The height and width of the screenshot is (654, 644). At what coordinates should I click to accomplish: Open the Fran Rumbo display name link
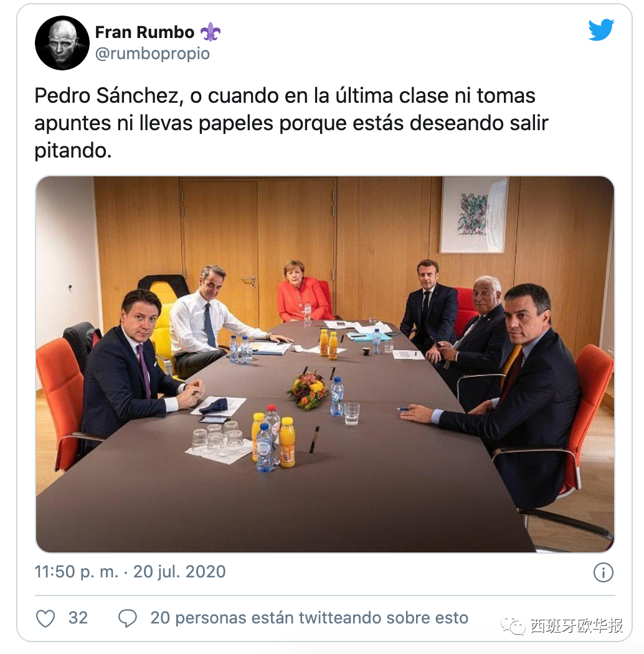pos(144,32)
